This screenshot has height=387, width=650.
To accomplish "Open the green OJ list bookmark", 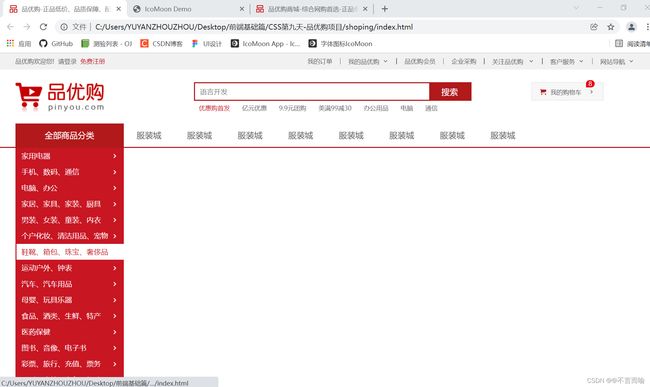I will coord(107,44).
